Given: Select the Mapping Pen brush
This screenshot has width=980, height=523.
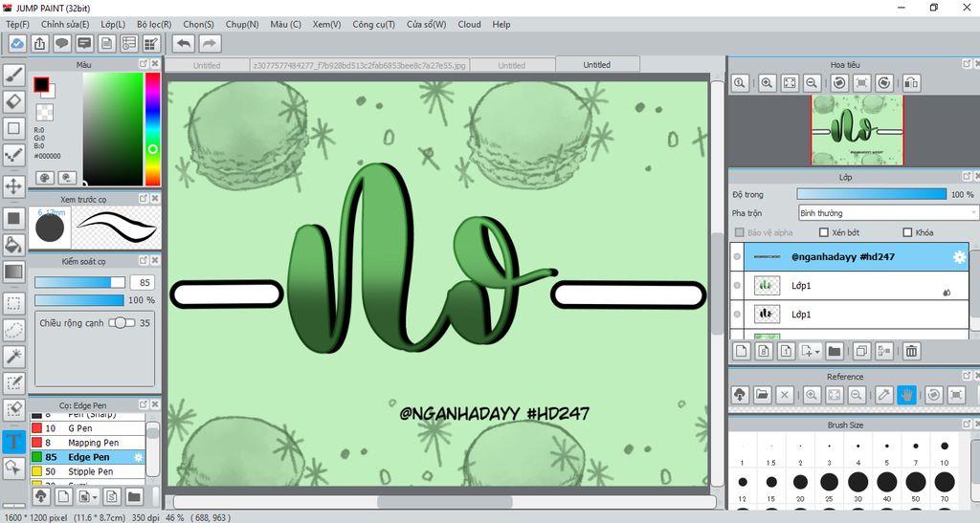Looking at the screenshot, I should (x=87, y=443).
